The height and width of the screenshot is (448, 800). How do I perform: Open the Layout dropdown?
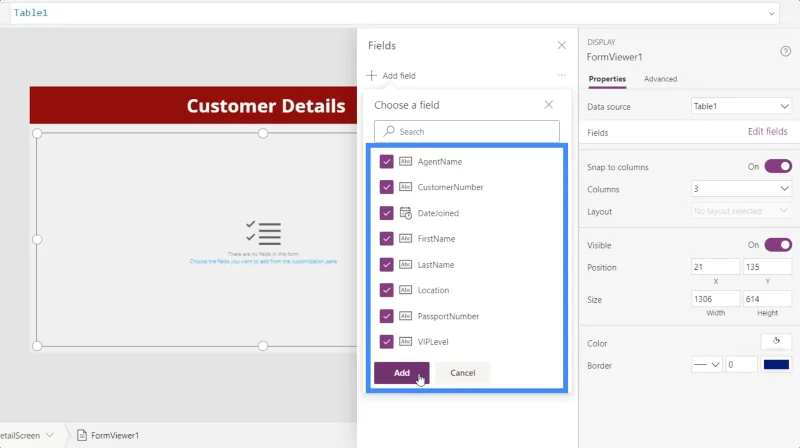click(741, 211)
